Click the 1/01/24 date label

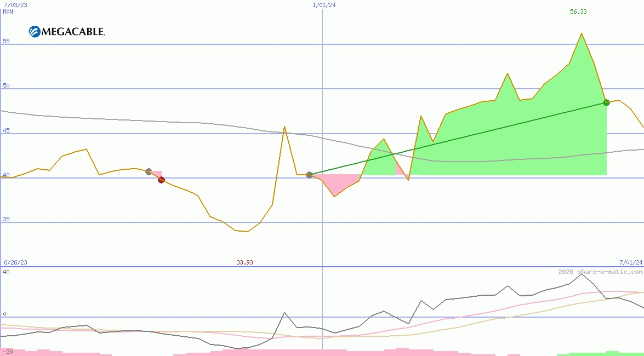click(x=324, y=5)
